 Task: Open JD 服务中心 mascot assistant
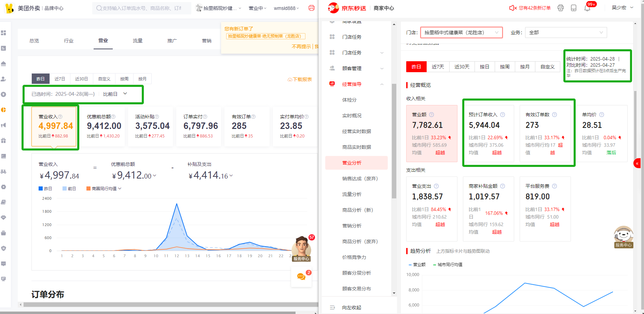[624, 237]
